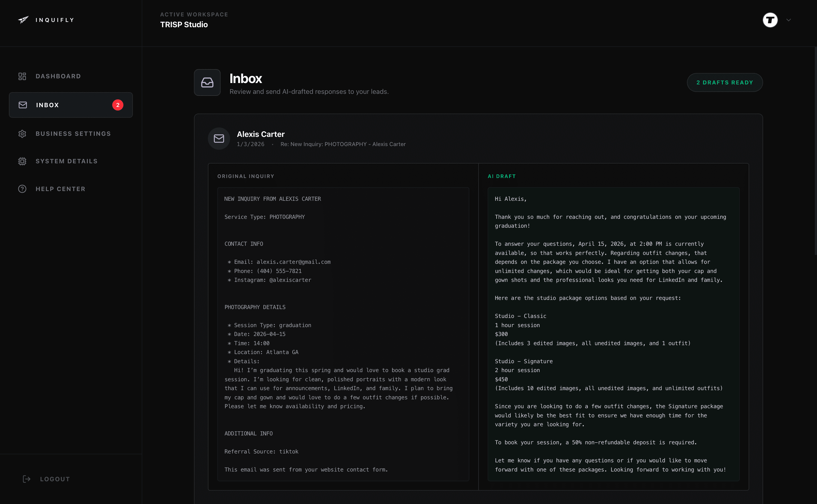Select the Re: New Inquiry subject line

click(x=343, y=144)
